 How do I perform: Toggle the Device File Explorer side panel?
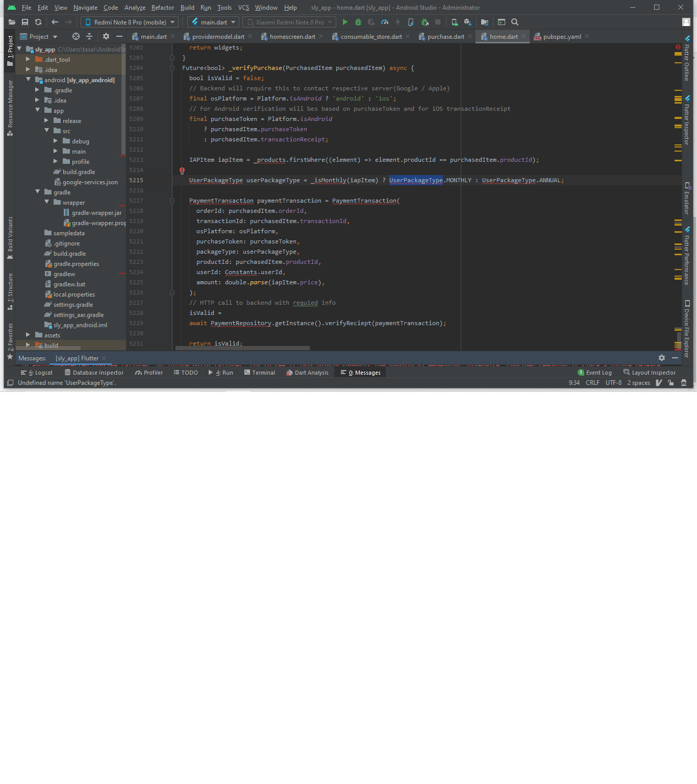click(x=687, y=329)
